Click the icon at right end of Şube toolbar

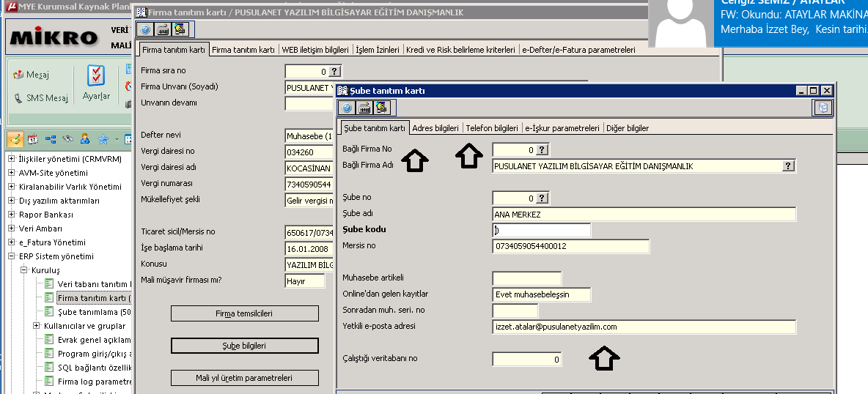(x=823, y=108)
